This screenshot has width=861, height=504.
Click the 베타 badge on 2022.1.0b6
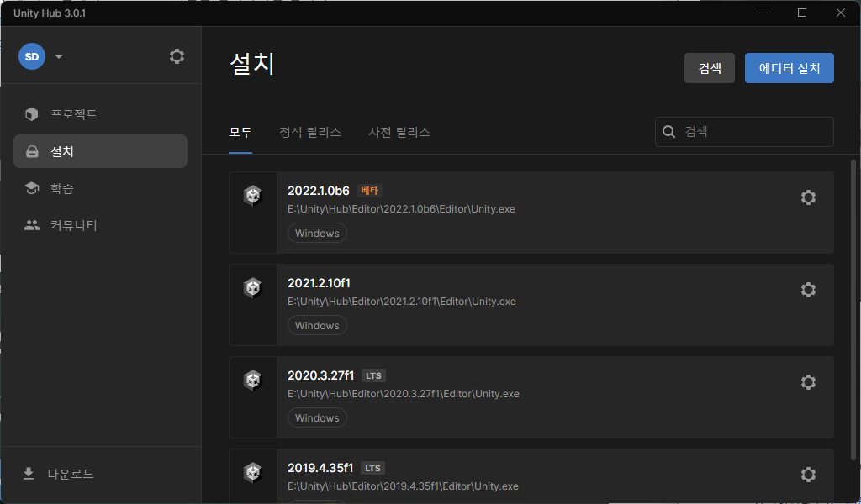tap(370, 191)
